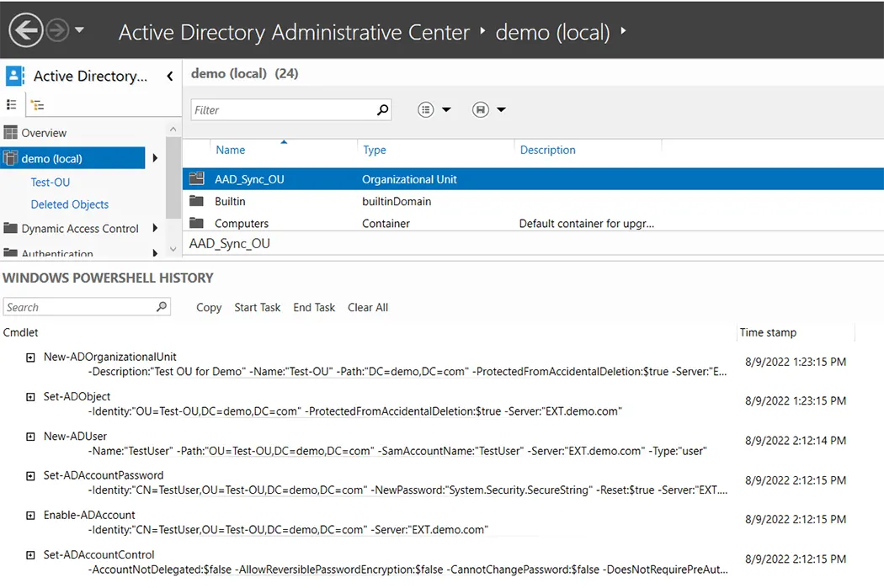Expand the Set-ADAccountPassword cmdlet entry
Image resolution: width=884 pixels, height=588 pixels.
[30, 476]
